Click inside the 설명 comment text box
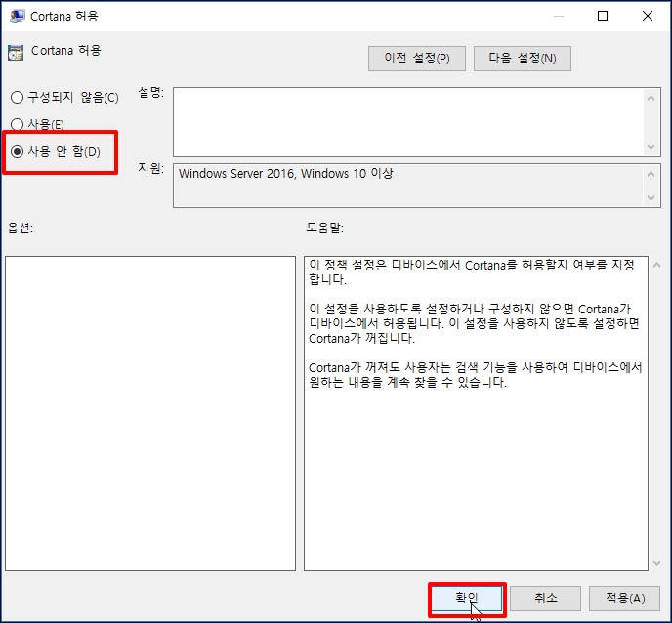This screenshot has height=623, width=672. click(x=407, y=122)
